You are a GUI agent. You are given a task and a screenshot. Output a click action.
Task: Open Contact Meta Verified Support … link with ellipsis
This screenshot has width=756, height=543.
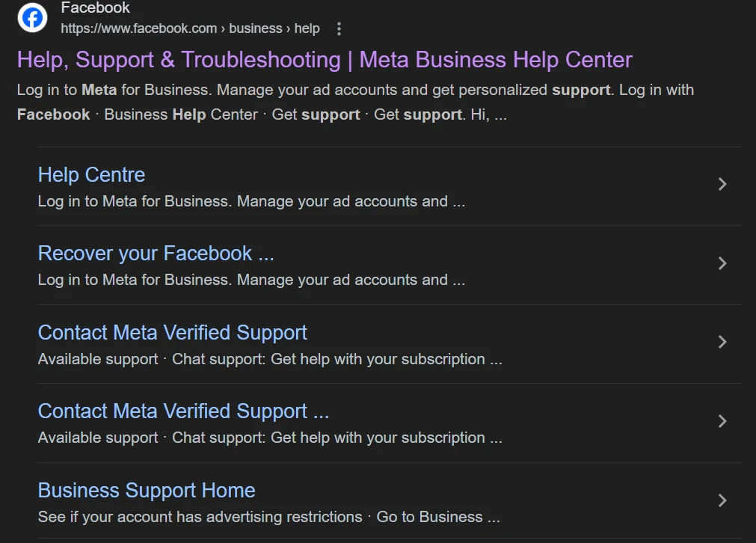pyautogui.click(x=184, y=411)
